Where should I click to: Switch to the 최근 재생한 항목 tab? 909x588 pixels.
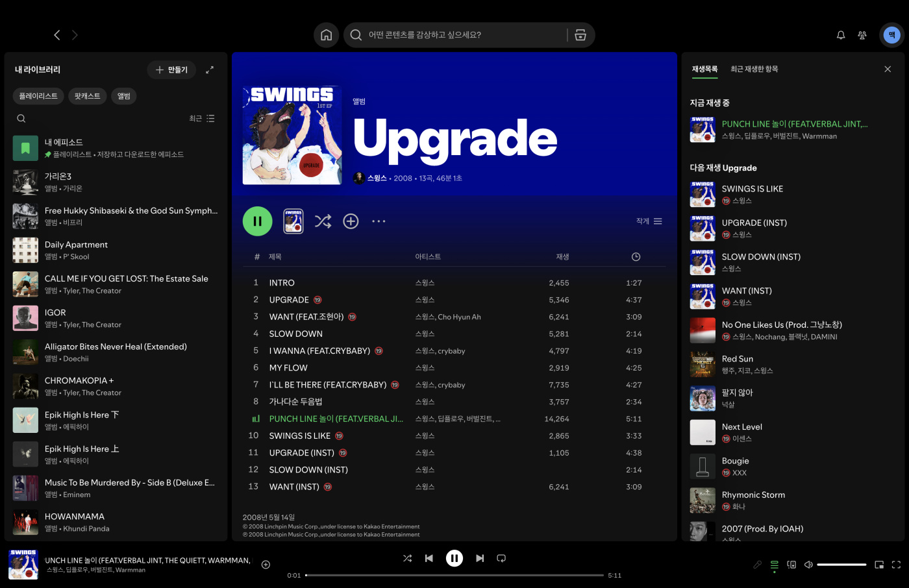click(x=754, y=69)
